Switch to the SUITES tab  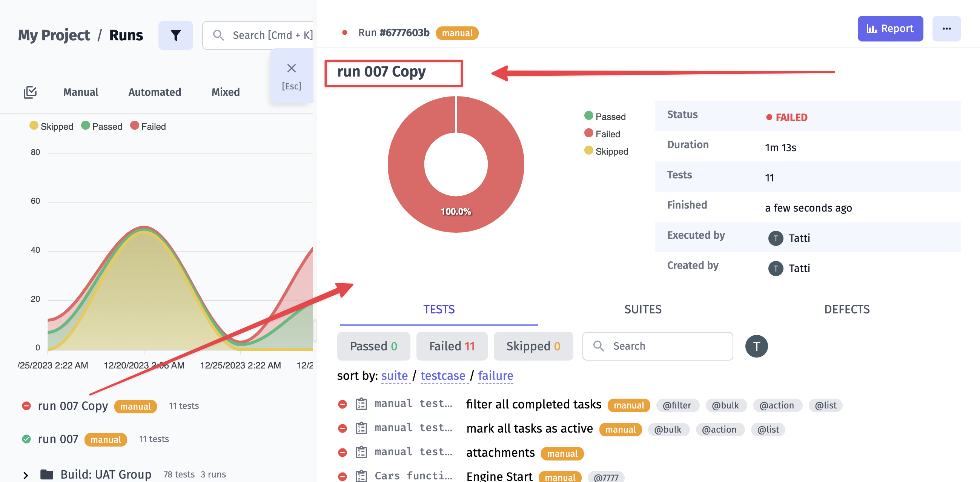coord(642,309)
